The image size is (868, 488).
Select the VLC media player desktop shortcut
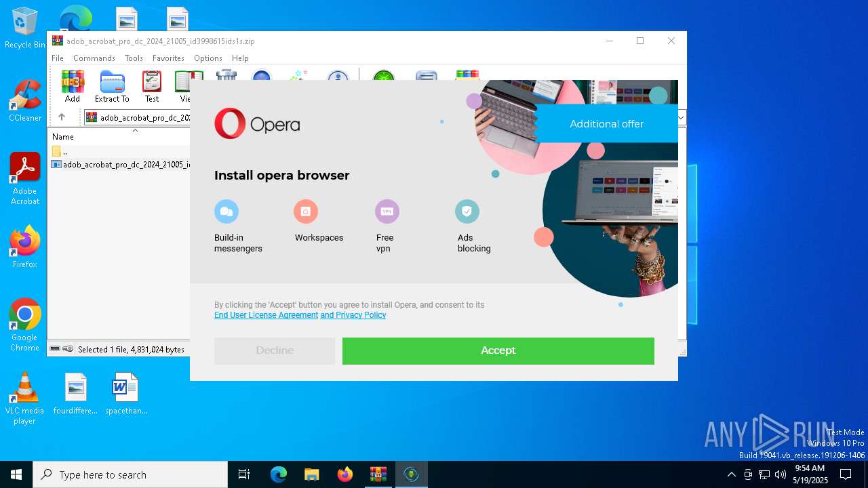pyautogui.click(x=25, y=399)
